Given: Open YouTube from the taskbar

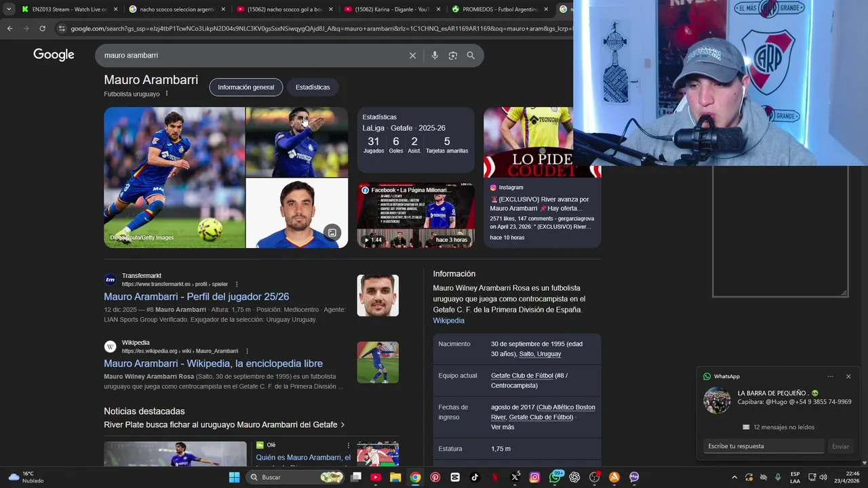Looking at the screenshot, I should (376, 477).
